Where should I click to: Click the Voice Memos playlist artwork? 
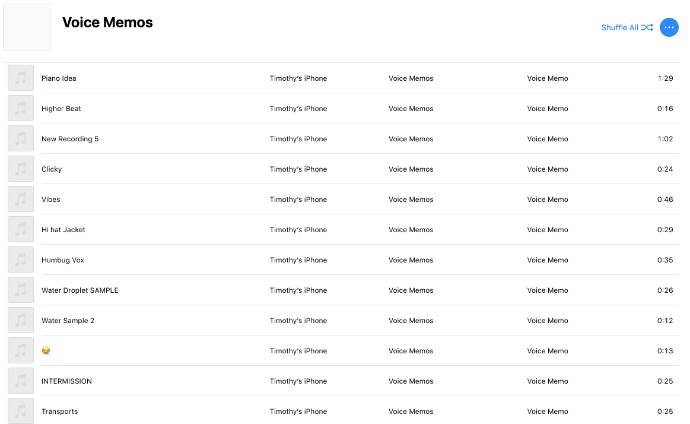pyautogui.click(x=27, y=27)
